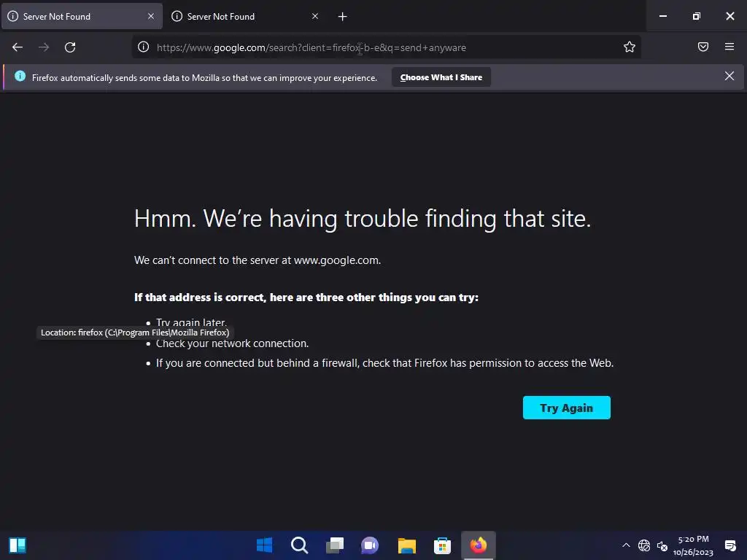Switch to the second Server Not Found tab

tap(245, 16)
